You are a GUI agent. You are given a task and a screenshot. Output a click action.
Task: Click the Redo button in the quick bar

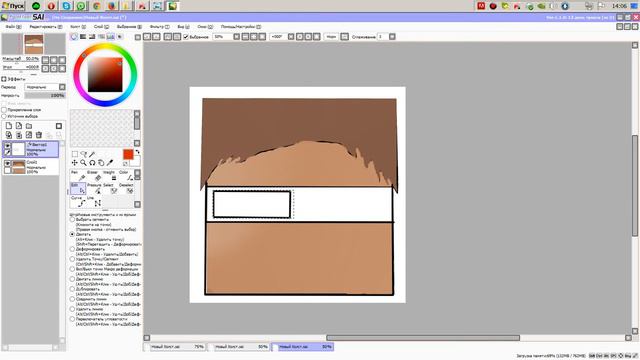[156, 37]
